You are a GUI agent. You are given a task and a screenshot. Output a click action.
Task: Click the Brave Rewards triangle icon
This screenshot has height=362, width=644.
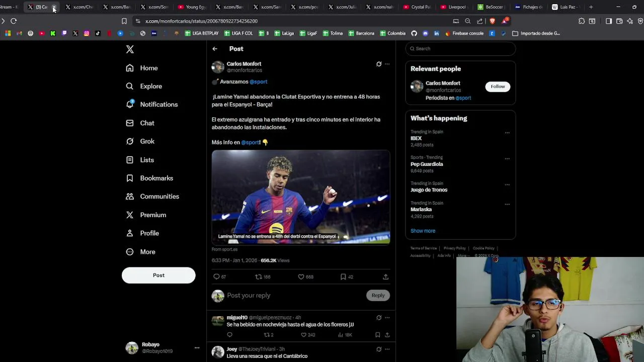[x=505, y=21]
